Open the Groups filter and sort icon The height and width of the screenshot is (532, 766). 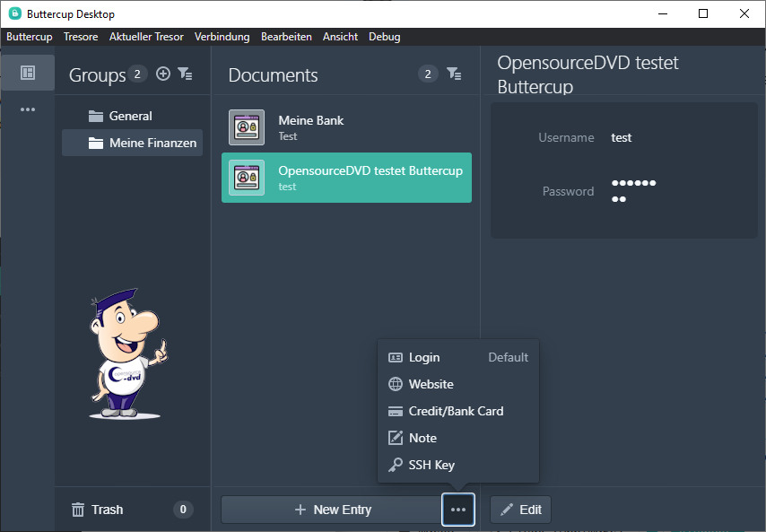(x=185, y=74)
